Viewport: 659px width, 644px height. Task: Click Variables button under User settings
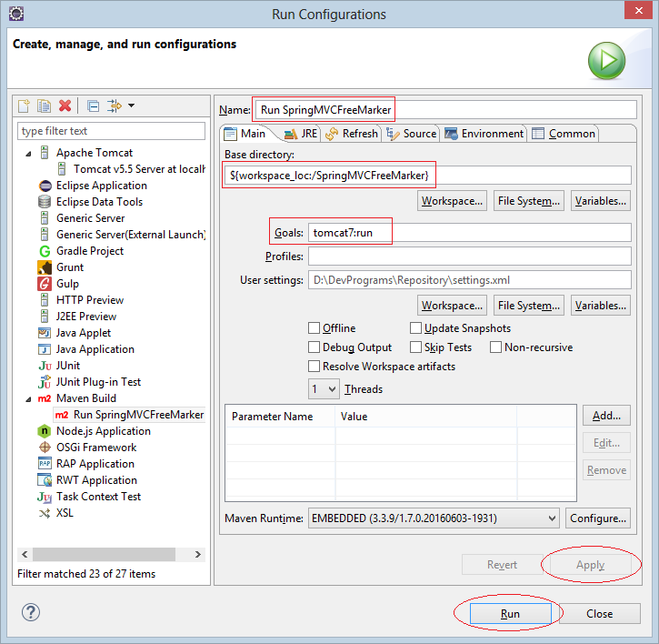[601, 306]
